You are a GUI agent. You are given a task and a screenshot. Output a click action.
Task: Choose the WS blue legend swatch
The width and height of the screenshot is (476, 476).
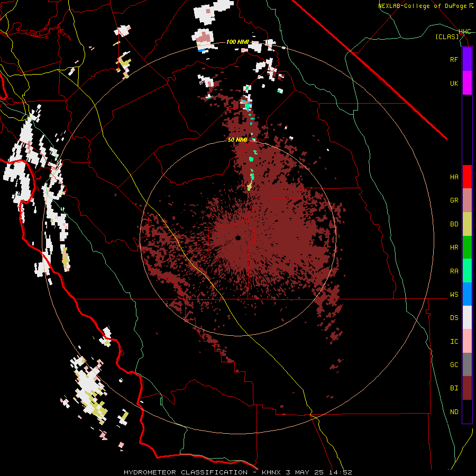point(467,294)
